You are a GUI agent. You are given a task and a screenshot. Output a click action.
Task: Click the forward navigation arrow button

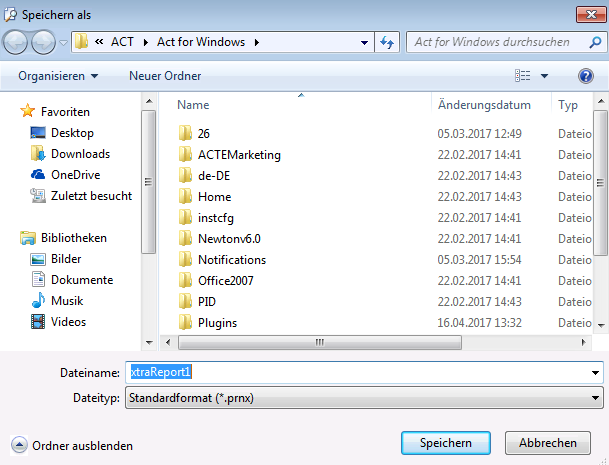click(x=43, y=42)
